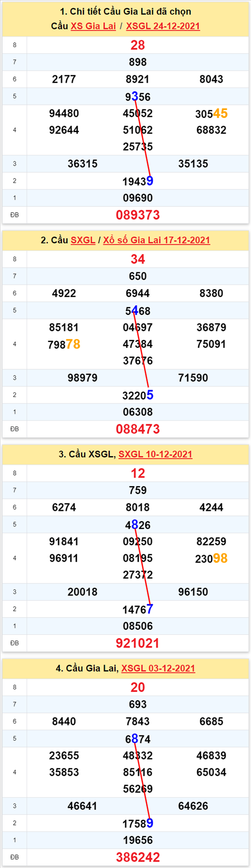Click number 5468 in second table

[x=138, y=311]
